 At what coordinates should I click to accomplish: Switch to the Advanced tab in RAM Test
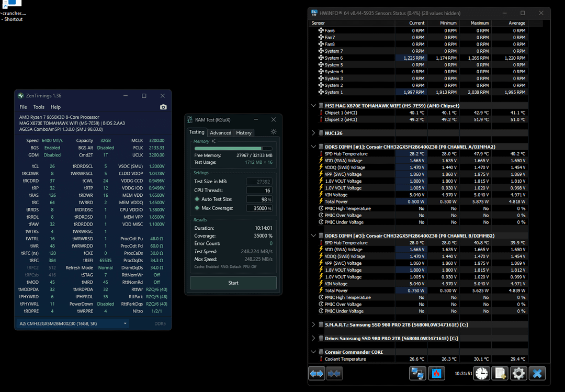click(x=221, y=133)
